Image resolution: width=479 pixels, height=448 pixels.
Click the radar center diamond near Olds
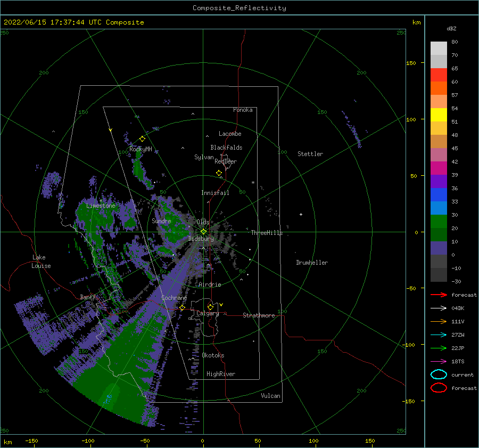(203, 232)
